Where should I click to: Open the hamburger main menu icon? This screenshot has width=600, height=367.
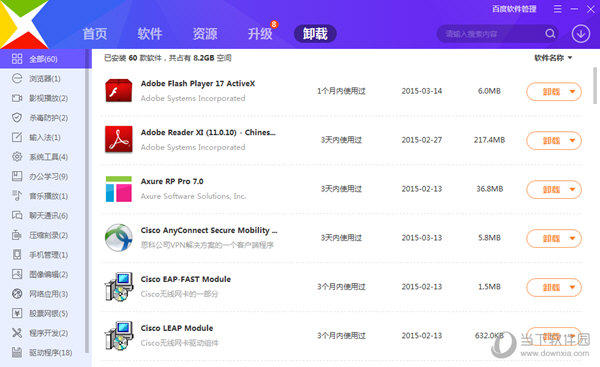click(558, 9)
